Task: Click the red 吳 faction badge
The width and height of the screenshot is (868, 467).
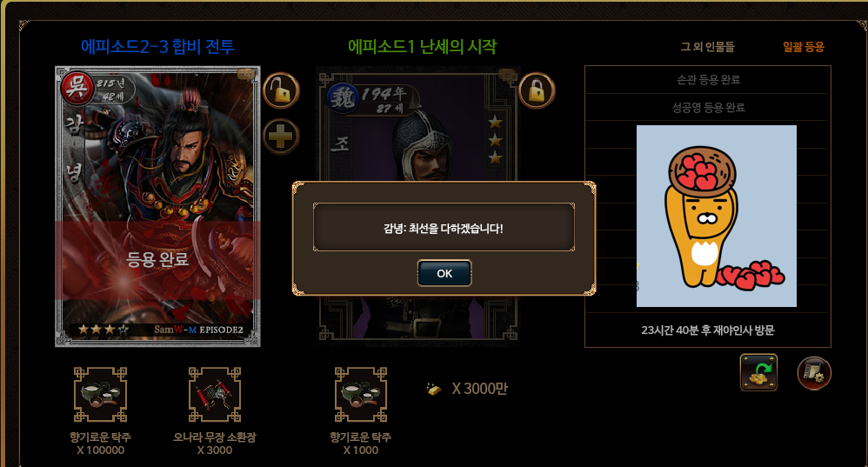Action: 77,88
